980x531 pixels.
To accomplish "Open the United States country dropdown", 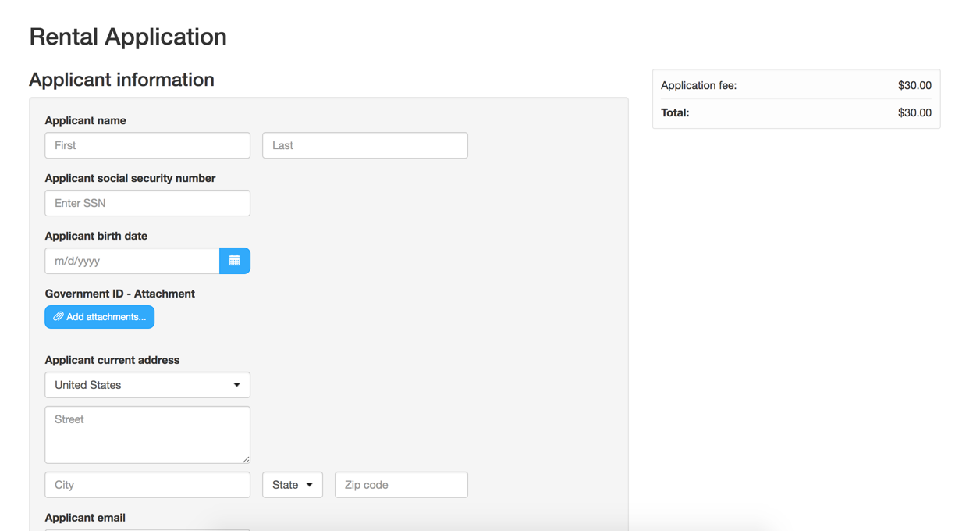I will pos(147,385).
